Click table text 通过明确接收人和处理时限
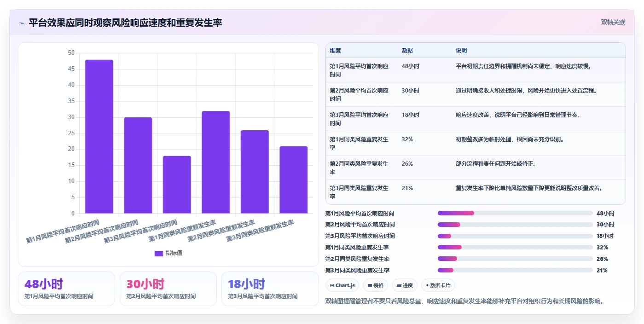Viewport: 644px width, 324px height. click(x=490, y=91)
